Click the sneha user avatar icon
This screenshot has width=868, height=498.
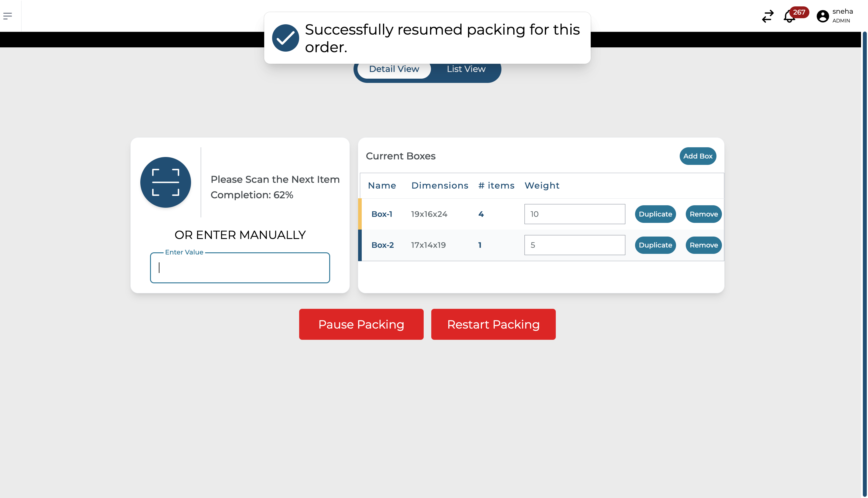tap(822, 16)
